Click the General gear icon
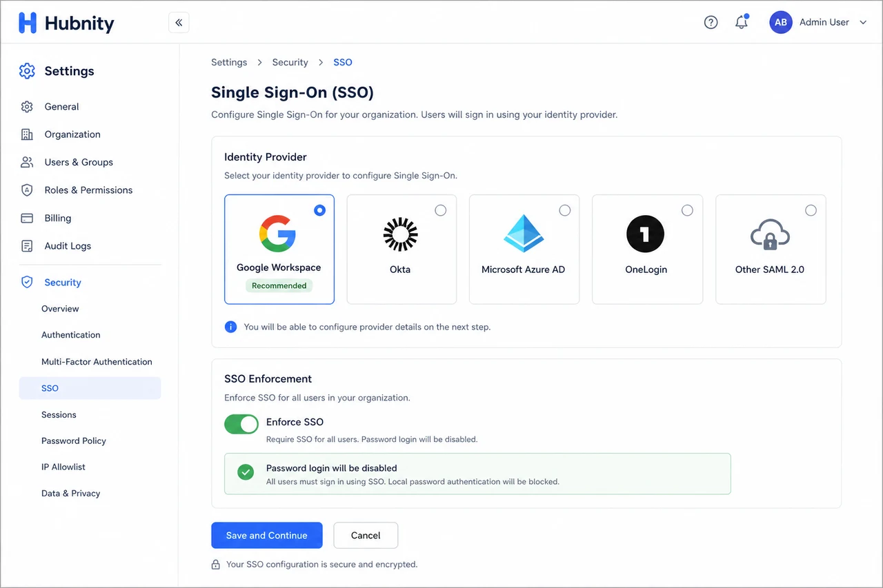This screenshot has height=588, width=883. (x=27, y=107)
